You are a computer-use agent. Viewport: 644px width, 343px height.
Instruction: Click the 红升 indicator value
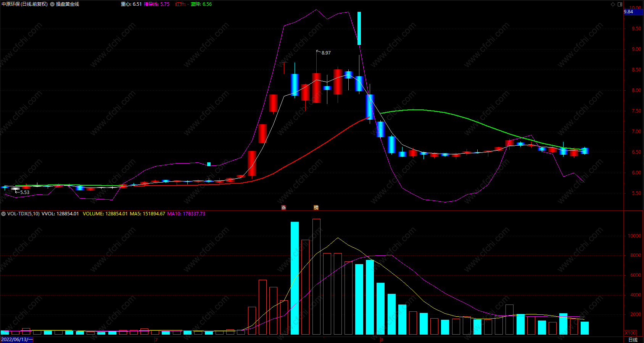click(182, 4)
